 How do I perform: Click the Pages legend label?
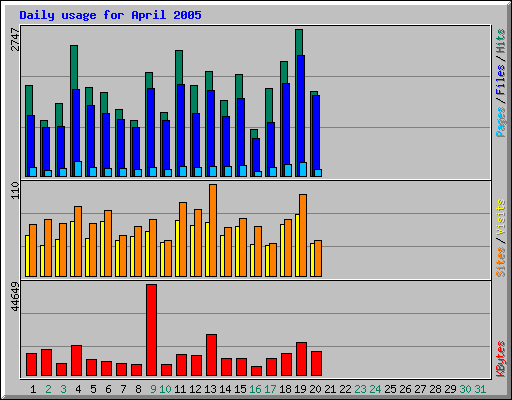500,122
